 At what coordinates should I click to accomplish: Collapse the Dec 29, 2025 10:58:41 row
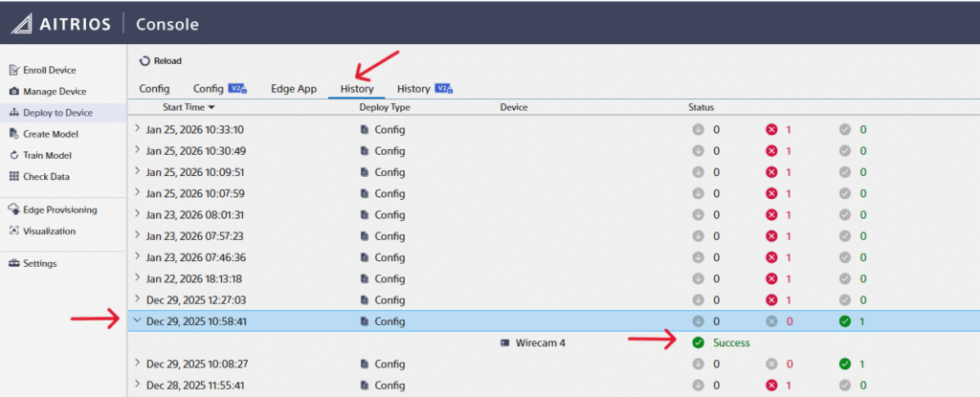(137, 321)
